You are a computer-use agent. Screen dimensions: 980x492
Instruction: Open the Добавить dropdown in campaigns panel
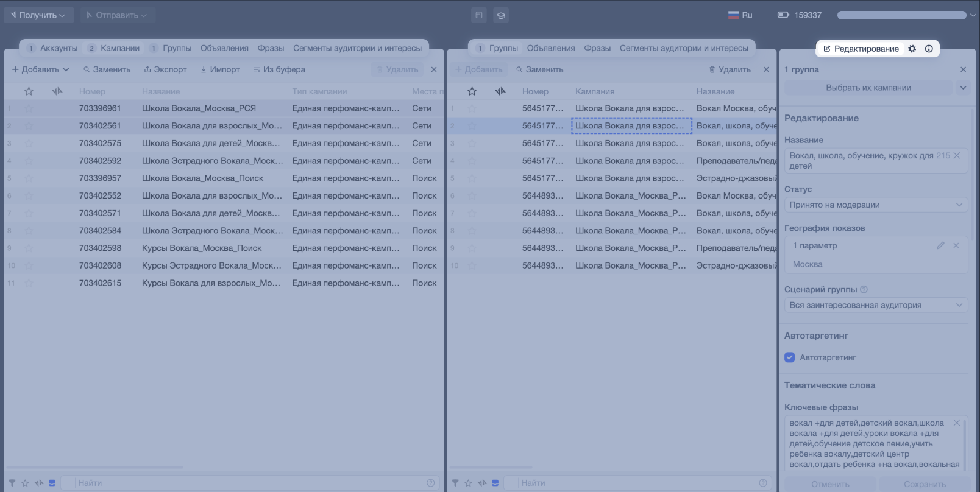[x=40, y=69]
